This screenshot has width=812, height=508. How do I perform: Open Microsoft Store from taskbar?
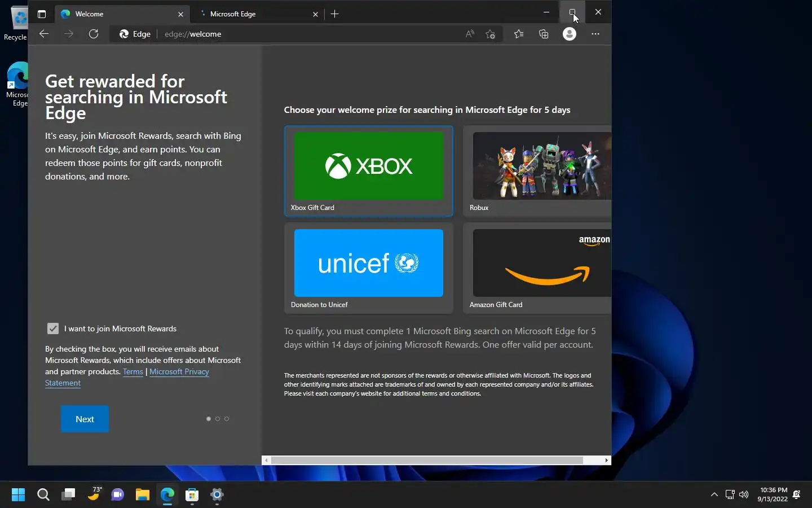[x=192, y=495]
